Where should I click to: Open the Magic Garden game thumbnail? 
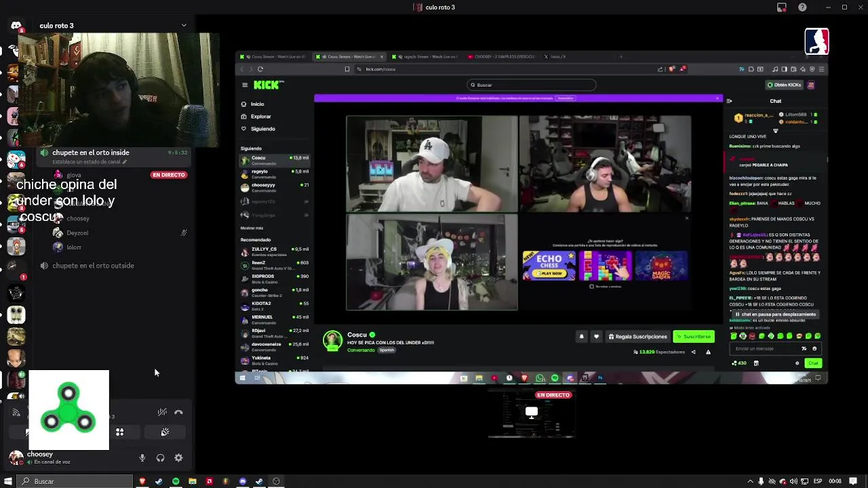661,265
